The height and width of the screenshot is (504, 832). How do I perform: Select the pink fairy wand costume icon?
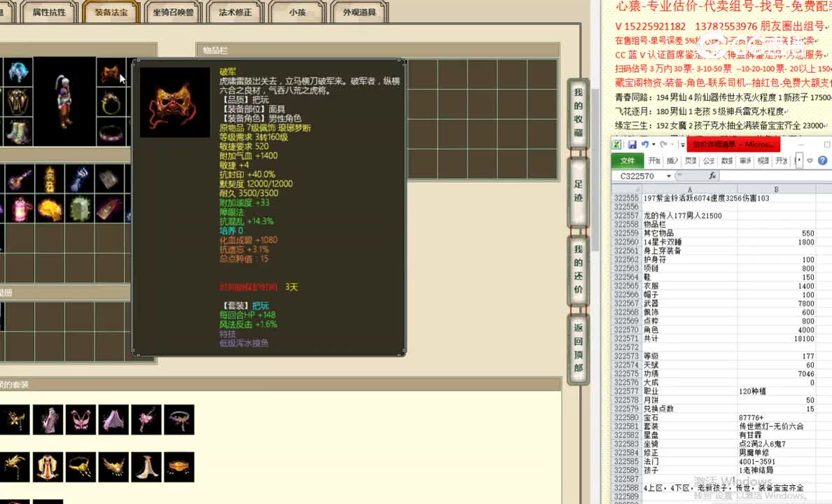coord(146,419)
